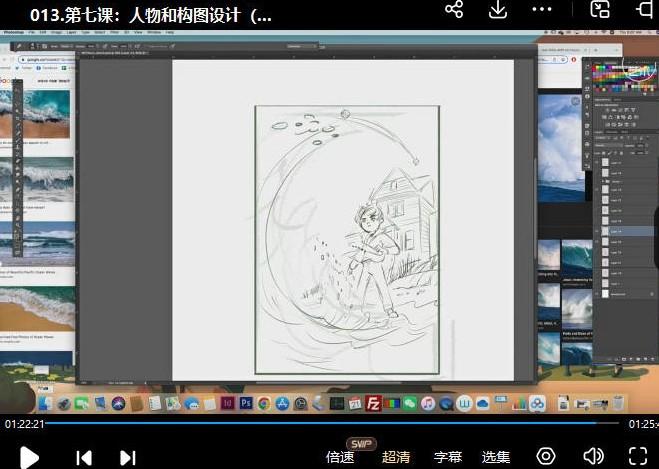Click the volume speaker icon
659x469 pixels.
tap(593, 457)
